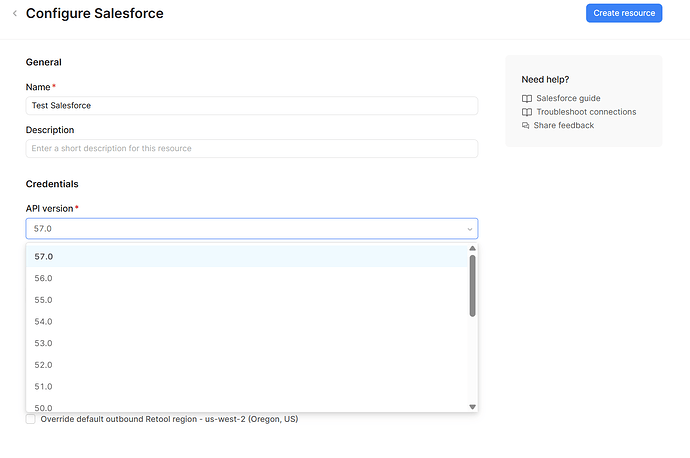Image resolution: width=690 pixels, height=458 pixels.
Task: Select API version 51.0
Action: click(x=246, y=386)
